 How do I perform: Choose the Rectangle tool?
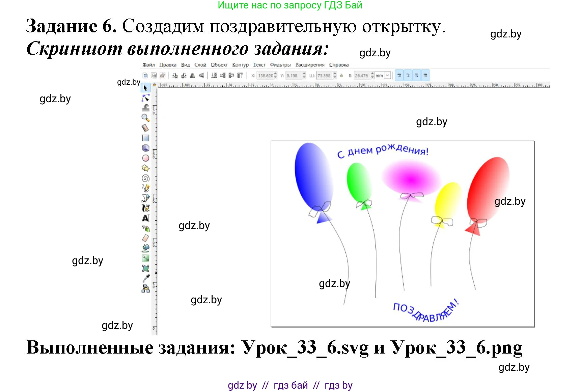[145, 138]
